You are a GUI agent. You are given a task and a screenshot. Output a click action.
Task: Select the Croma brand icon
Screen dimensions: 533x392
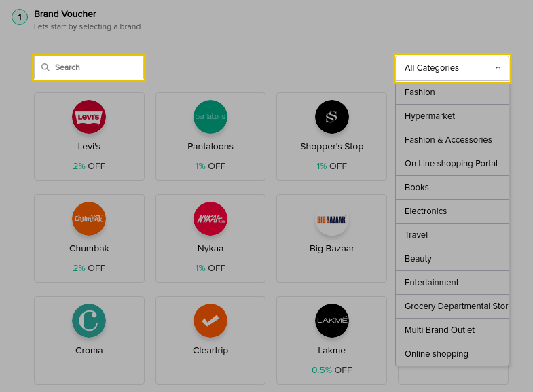pyautogui.click(x=89, y=321)
